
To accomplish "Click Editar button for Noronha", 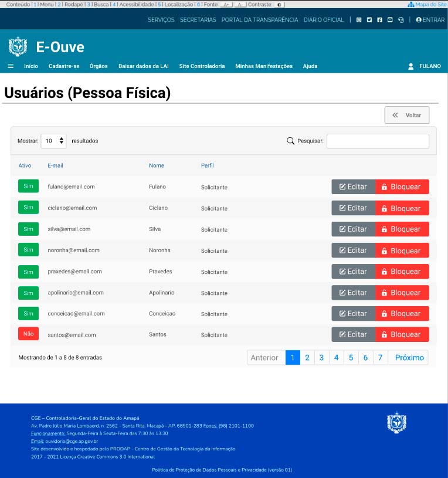I will [353, 250].
